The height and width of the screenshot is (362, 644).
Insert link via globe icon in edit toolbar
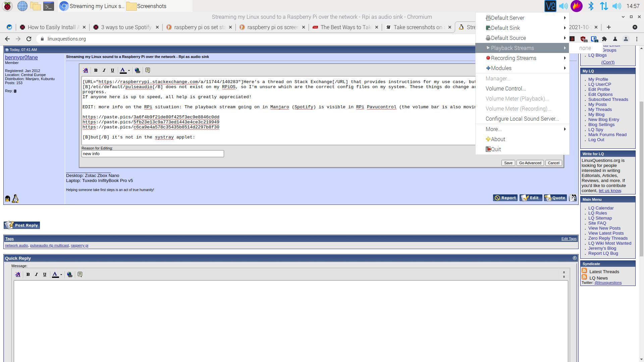138,70
